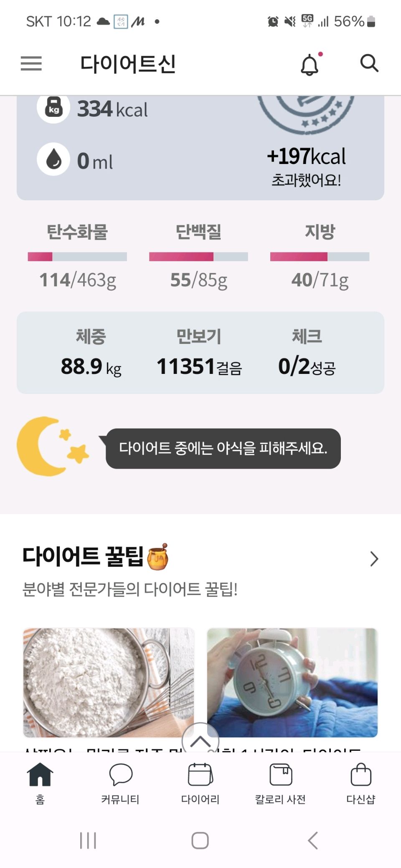Tap the water drop intake icon
This screenshot has width=401, height=868.
[x=53, y=159]
